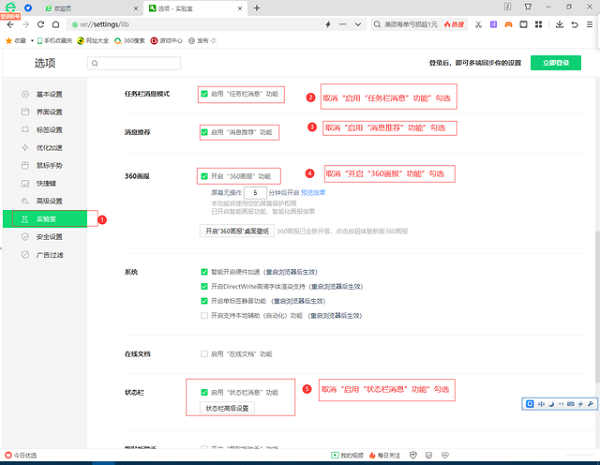The image size is (600, 465).
Task: Select 高级设置 in sidebar
Action: tap(45, 201)
